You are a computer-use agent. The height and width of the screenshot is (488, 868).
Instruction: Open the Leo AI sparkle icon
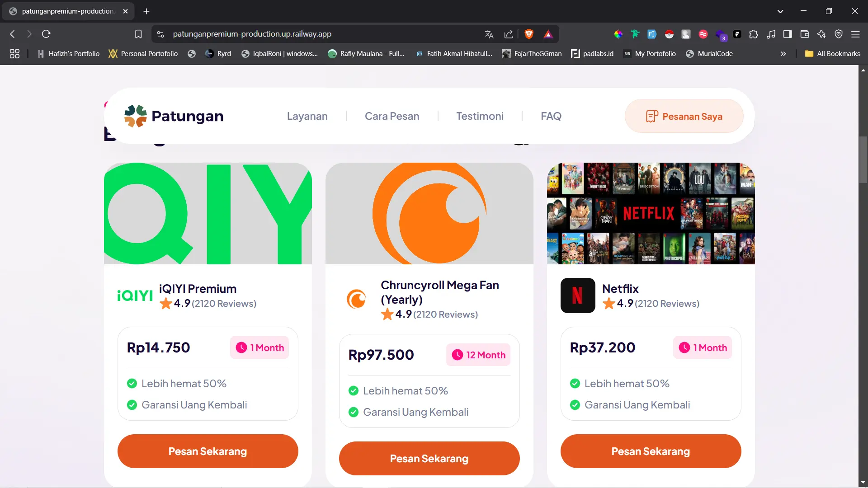(x=821, y=34)
